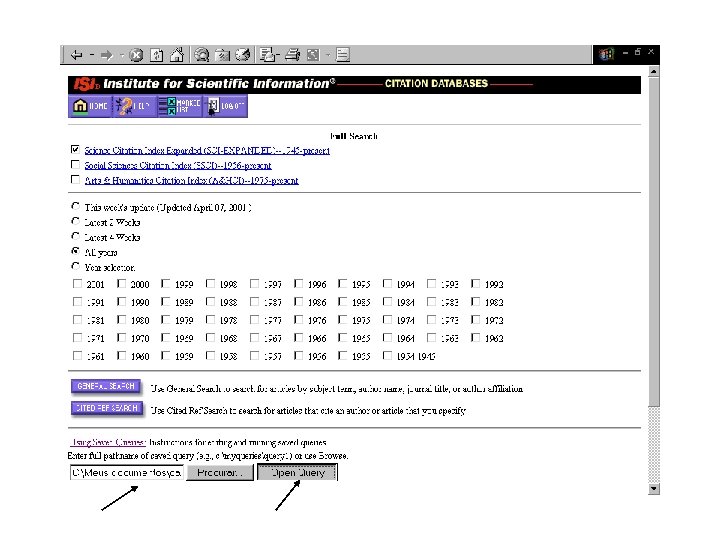
Task: Tick the 1960 year checkbox
Action: pos(121,355)
